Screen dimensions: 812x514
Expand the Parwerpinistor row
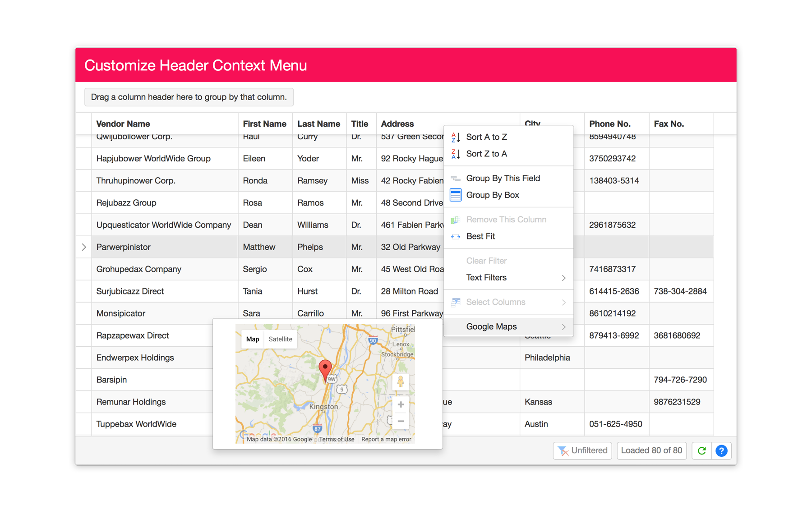click(84, 247)
